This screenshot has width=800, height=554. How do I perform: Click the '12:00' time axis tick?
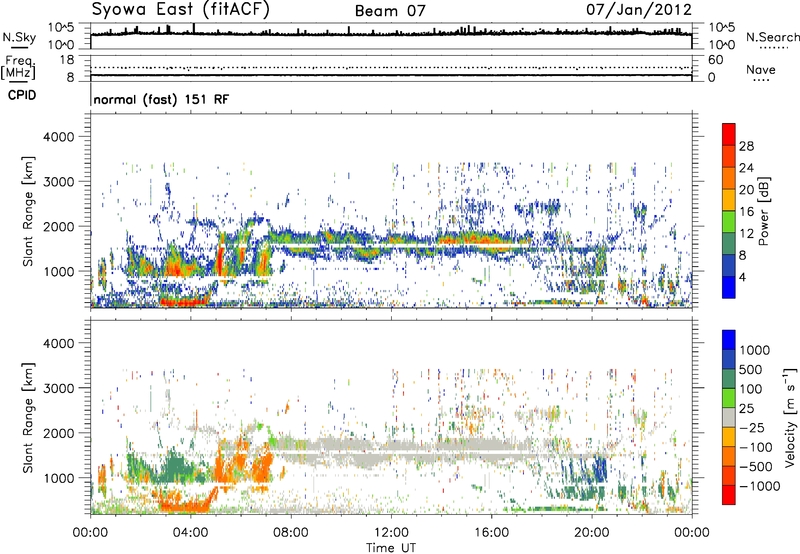(x=391, y=533)
